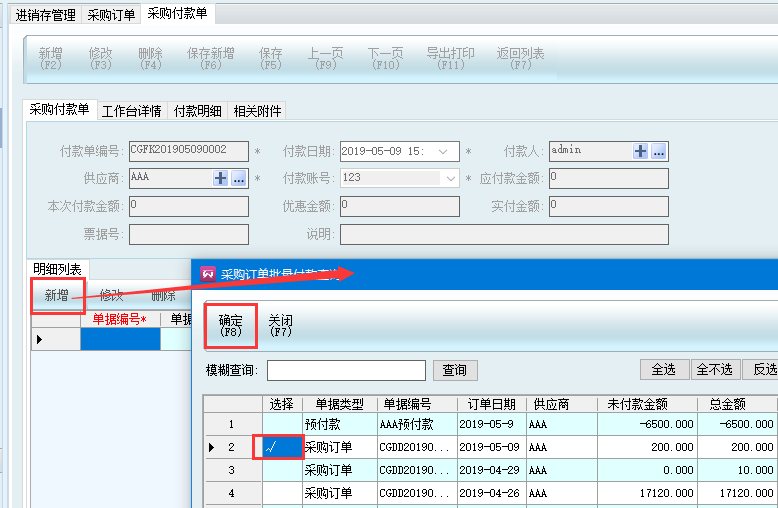
Task: Tick the 选择 checkbox in row 3
Action: [282, 470]
